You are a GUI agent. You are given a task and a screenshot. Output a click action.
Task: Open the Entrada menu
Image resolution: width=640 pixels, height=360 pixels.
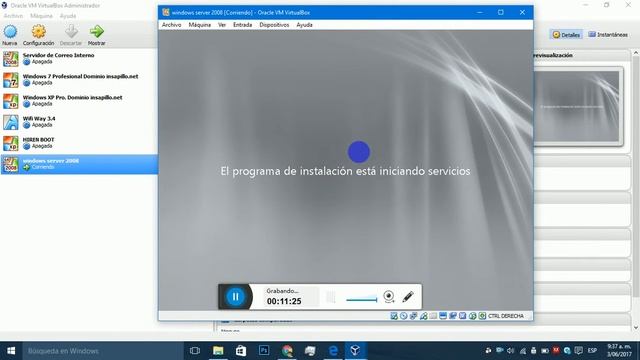tap(242, 25)
